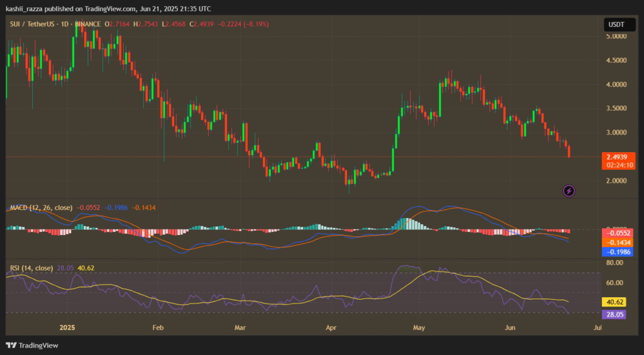Screen dimensions: 644x355
Task: Click the RSI value tag 28.05
Action: click(x=614, y=315)
